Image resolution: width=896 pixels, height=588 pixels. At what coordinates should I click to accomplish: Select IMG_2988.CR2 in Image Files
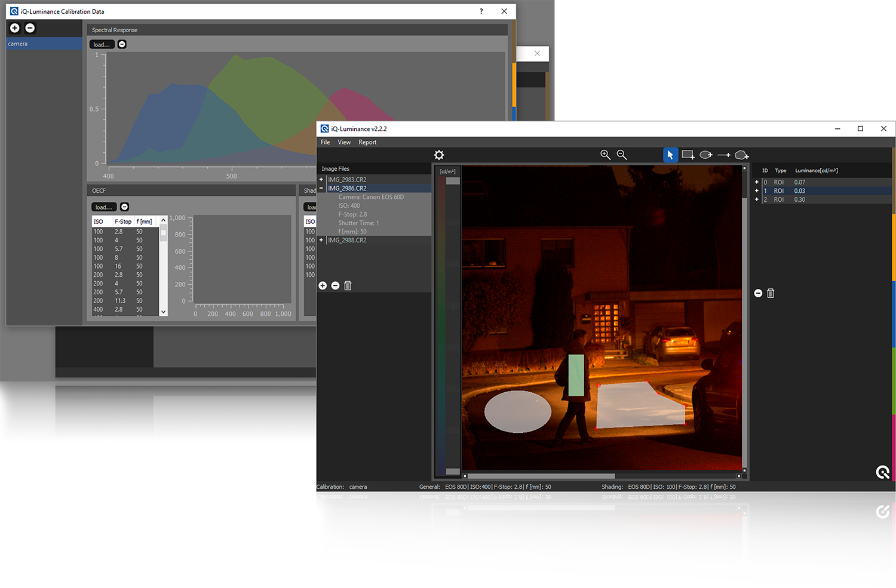point(379,240)
